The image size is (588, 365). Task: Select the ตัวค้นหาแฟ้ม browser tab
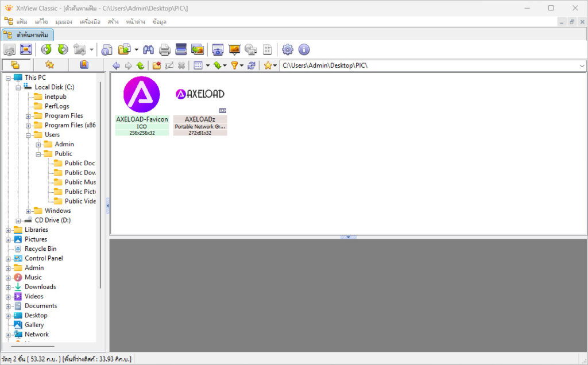tap(28, 35)
